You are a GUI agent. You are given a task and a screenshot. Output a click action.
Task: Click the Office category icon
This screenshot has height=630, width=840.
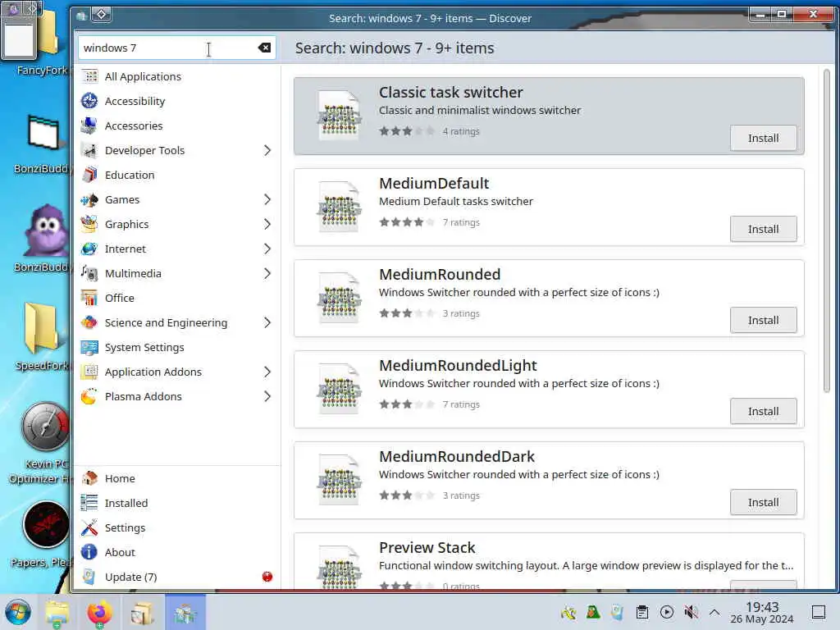[89, 299]
